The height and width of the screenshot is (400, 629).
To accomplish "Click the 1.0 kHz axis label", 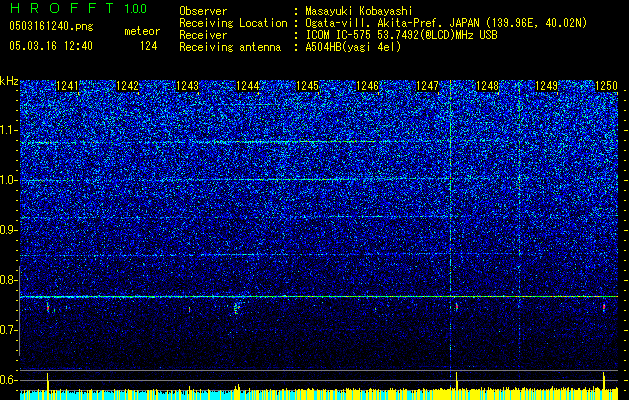I will click(8, 180).
